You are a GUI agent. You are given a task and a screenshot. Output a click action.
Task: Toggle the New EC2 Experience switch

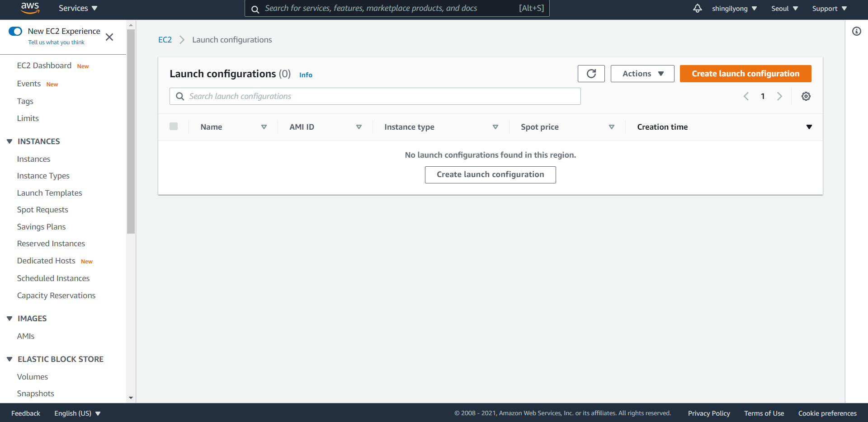point(15,31)
